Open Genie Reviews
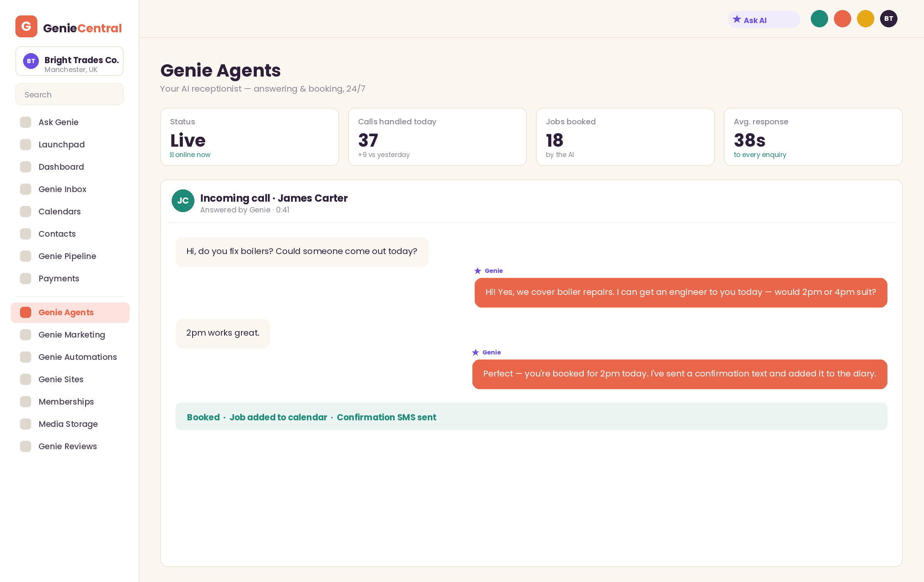Image resolution: width=924 pixels, height=582 pixels. [x=70, y=446]
